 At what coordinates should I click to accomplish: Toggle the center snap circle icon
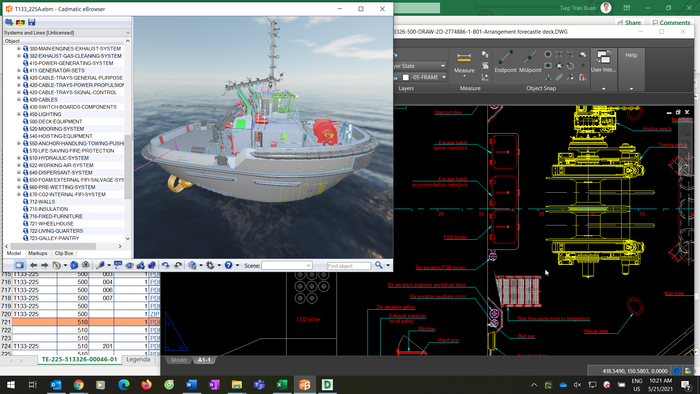(548, 54)
